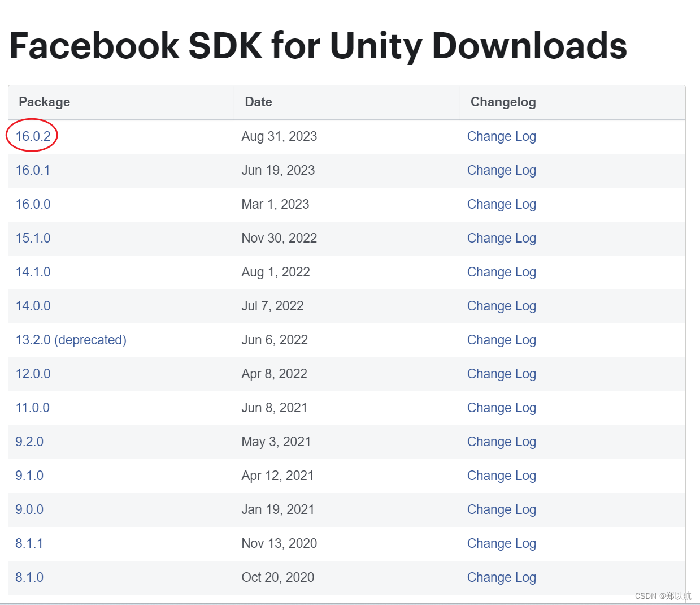Open Change Log for Apr 12, 2021 release
The image size is (700, 605).
click(x=502, y=476)
